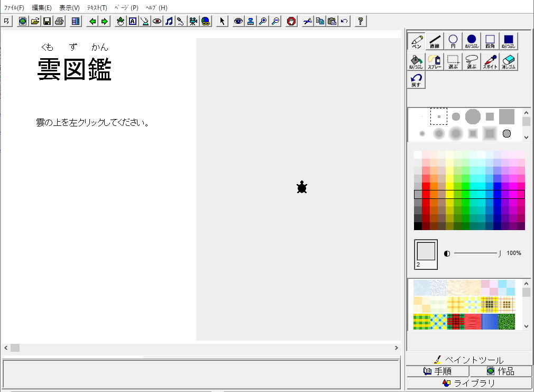Screen dimensions: 534x392
Task: Activate the スポイト (eyedropper) tool
Action: 490,62
